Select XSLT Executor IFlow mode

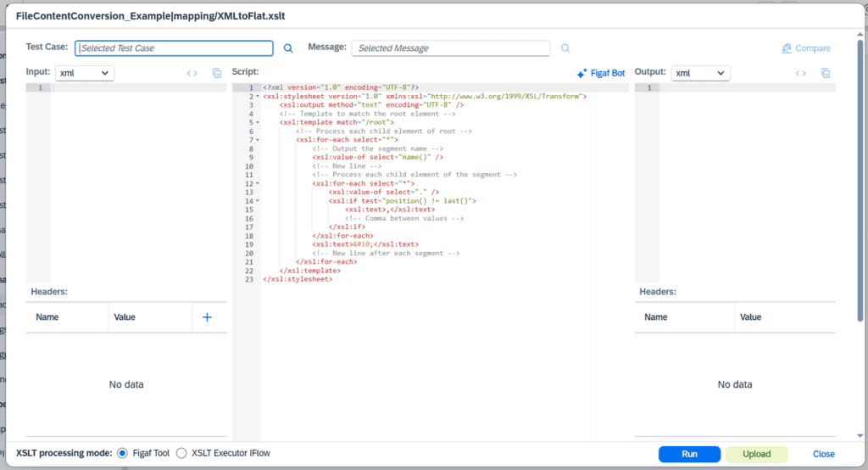pos(181,453)
